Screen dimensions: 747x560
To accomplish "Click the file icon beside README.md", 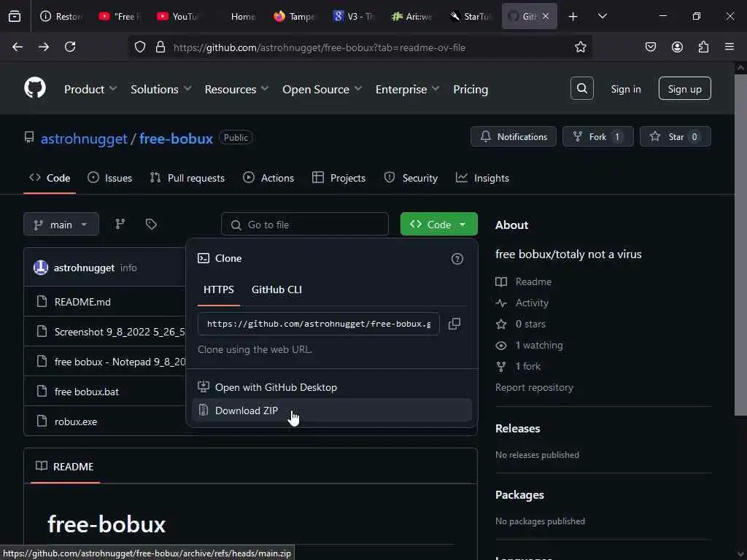I will click(42, 301).
